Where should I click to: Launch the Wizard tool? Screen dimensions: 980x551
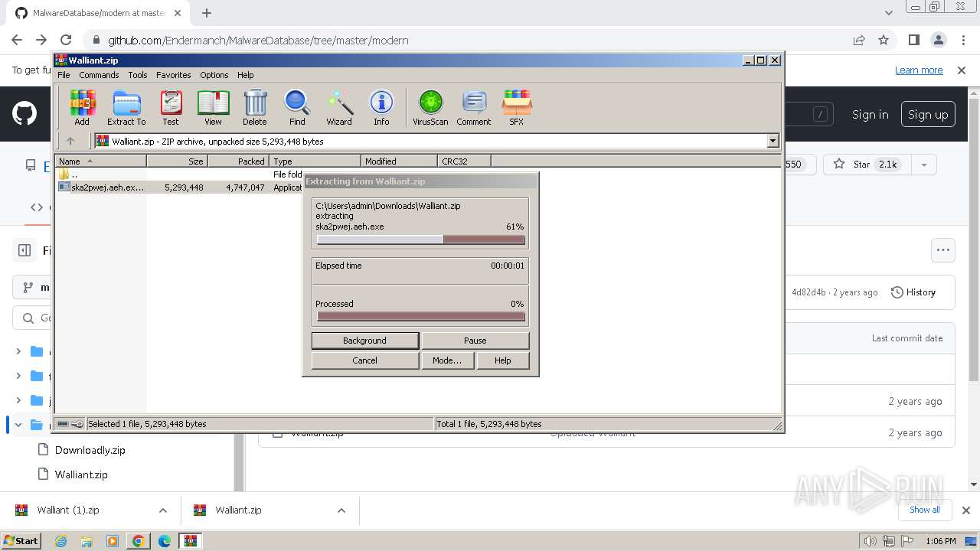click(x=339, y=107)
